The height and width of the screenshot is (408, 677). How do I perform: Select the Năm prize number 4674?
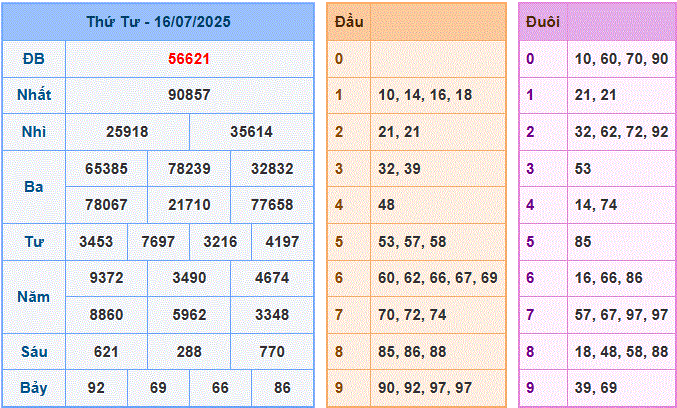(272, 278)
